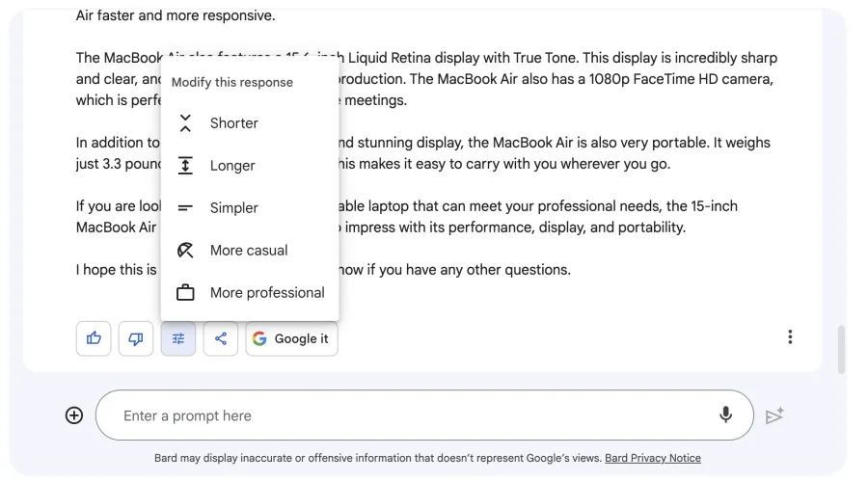Click the thumbs down icon

(x=136, y=338)
